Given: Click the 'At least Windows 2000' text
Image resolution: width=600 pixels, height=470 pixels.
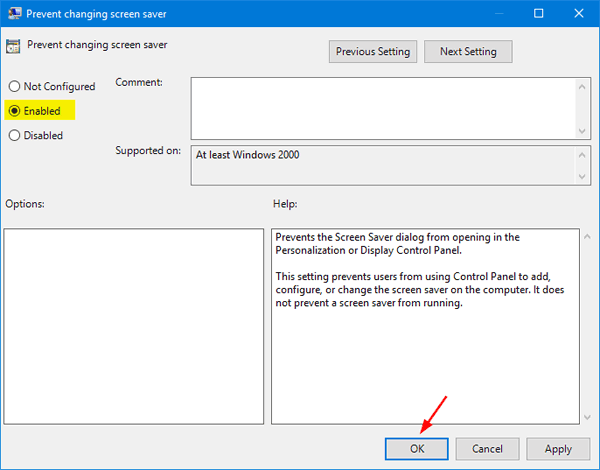Looking at the screenshot, I should pyautogui.click(x=248, y=155).
